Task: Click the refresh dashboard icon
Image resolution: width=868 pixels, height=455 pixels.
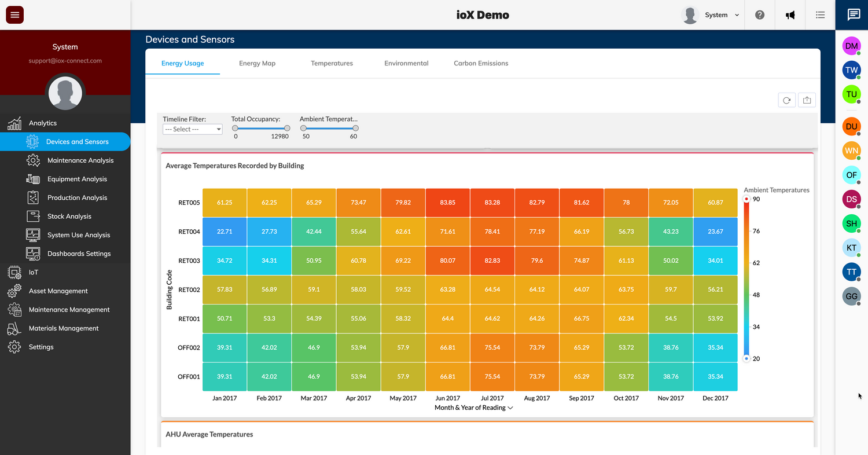Action: [x=786, y=100]
